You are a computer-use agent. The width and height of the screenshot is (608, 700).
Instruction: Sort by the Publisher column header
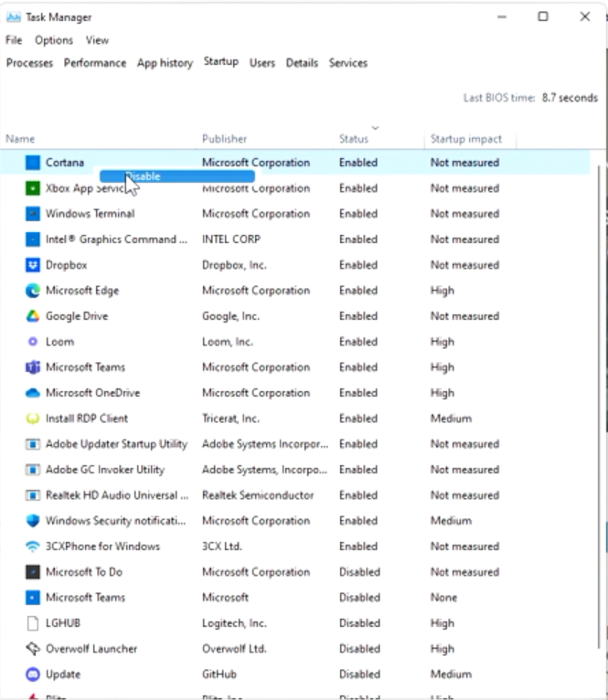[224, 139]
